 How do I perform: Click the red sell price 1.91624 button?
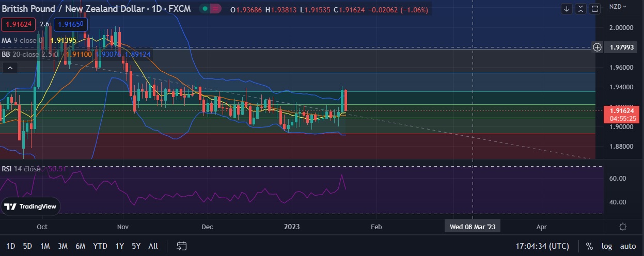coord(18,24)
